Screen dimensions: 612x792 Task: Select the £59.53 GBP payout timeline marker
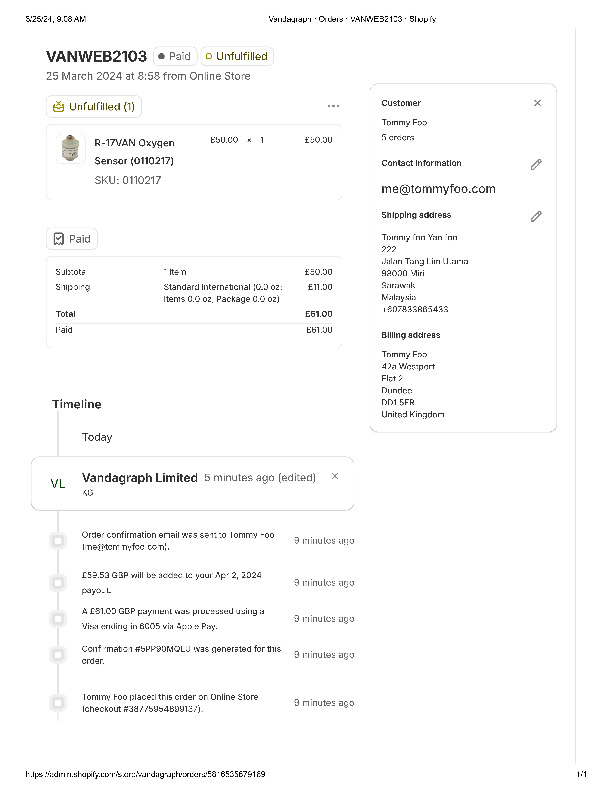58,582
